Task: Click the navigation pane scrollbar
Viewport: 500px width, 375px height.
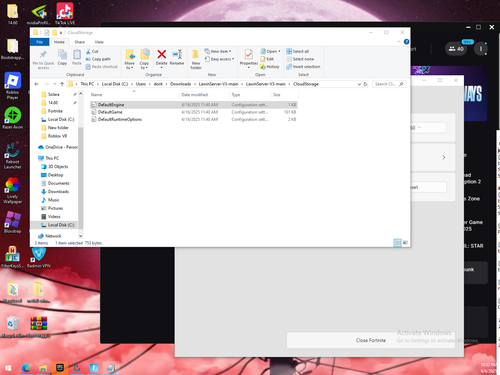Action: point(80,177)
